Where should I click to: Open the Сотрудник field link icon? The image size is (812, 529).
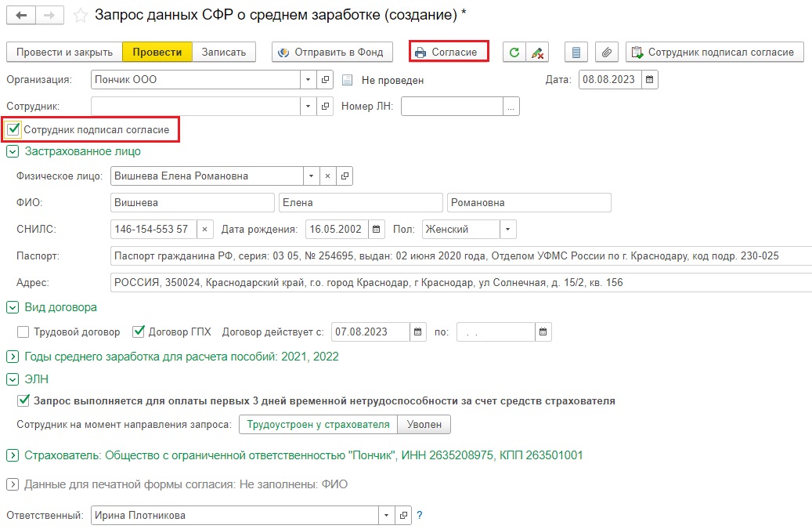[325, 107]
